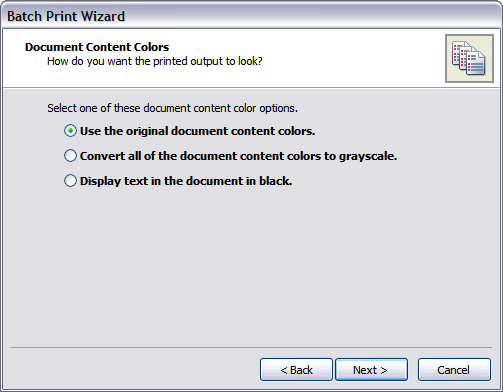Click the blank white header banner area
Image resolution: width=503 pixels, height=392 pixels.
[350, 58]
